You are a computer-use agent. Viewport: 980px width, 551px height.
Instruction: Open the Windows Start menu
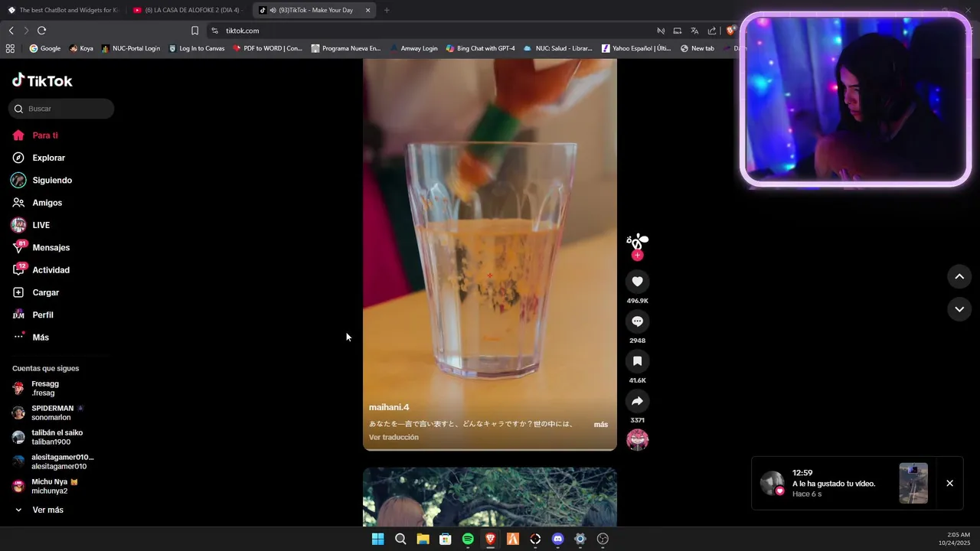click(x=377, y=539)
